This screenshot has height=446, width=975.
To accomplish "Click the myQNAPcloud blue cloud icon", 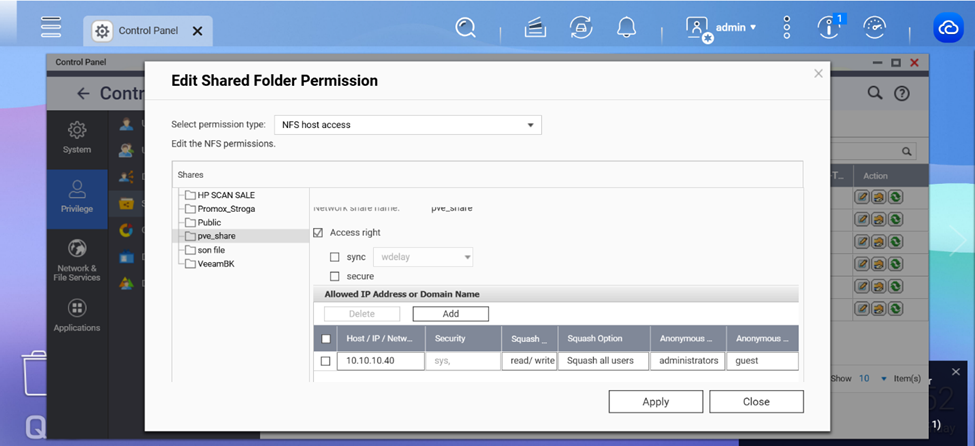I will (x=948, y=28).
